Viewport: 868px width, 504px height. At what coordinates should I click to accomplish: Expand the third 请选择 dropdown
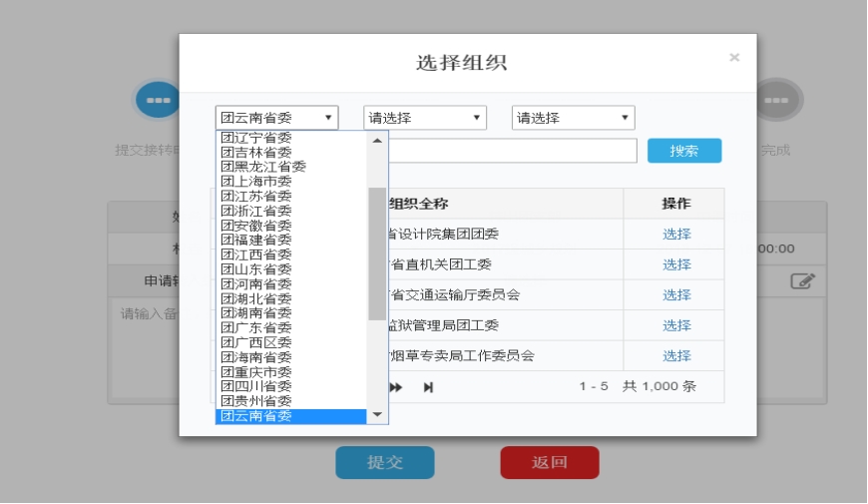[x=573, y=118]
